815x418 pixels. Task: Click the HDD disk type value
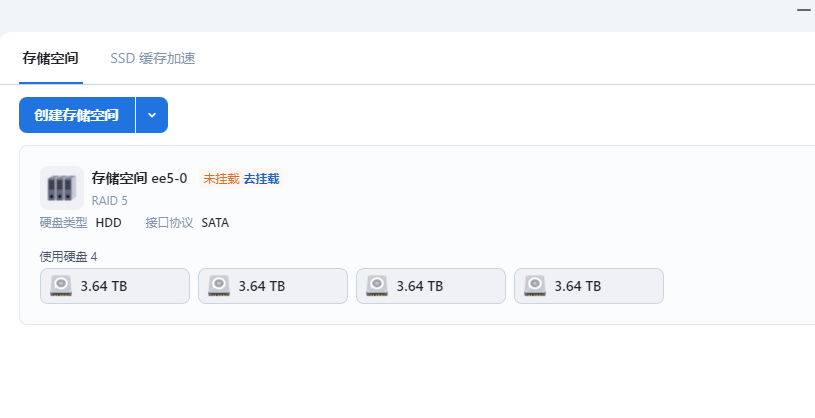108,222
